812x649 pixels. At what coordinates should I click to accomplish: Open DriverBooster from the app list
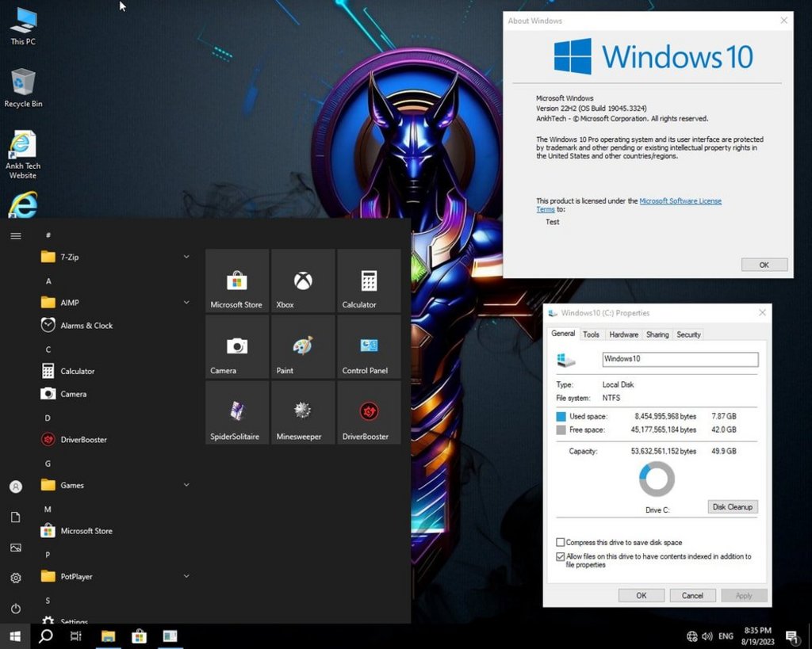pos(115,439)
